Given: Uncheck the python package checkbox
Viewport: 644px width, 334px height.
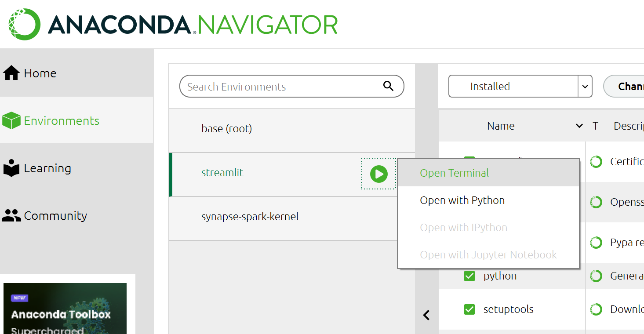Looking at the screenshot, I should click(469, 276).
